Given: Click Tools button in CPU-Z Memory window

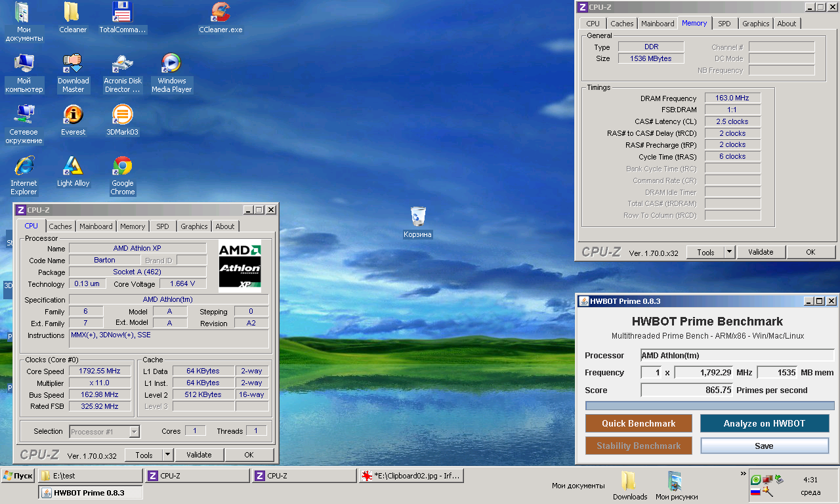Looking at the screenshot, I should point(705,252).
